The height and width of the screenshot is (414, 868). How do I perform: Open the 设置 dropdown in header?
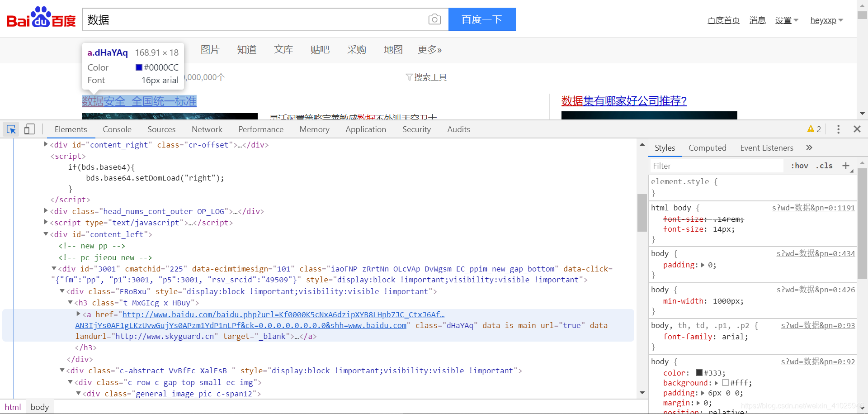tap(787, 20)
